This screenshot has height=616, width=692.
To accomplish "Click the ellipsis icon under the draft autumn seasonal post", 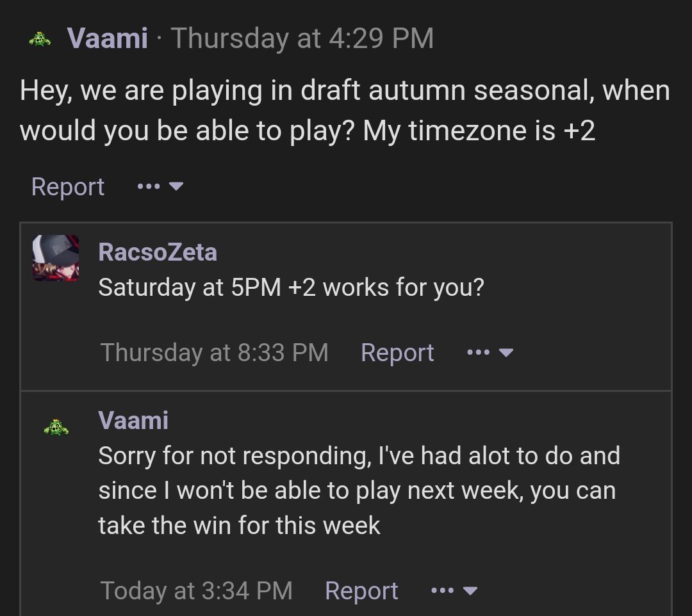I will [148, 186].
